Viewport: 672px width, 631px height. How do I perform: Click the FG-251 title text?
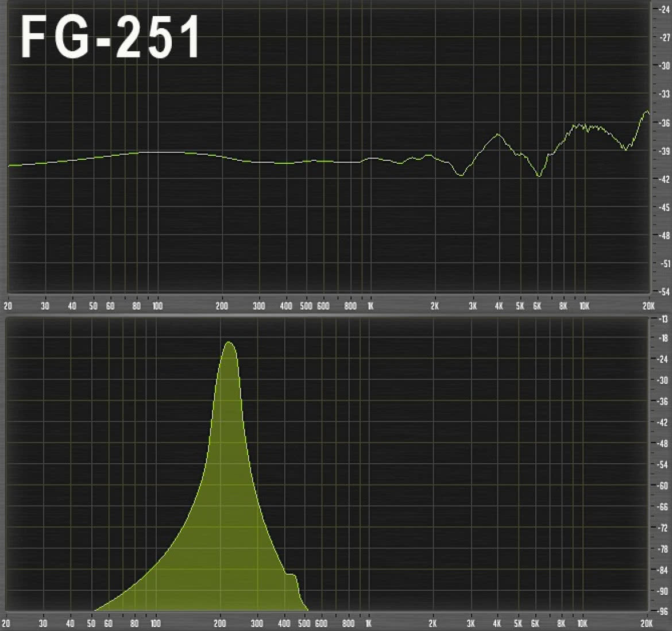[x=110, y=37]
